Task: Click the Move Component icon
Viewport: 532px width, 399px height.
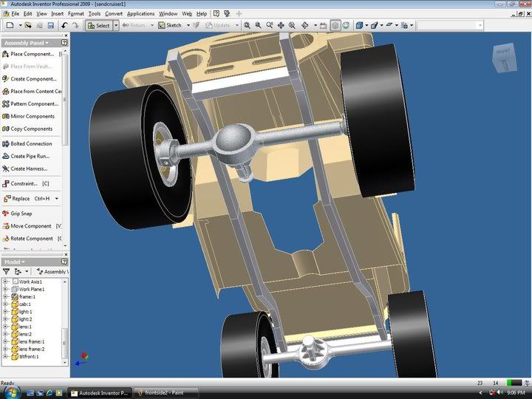Action: 5,226
